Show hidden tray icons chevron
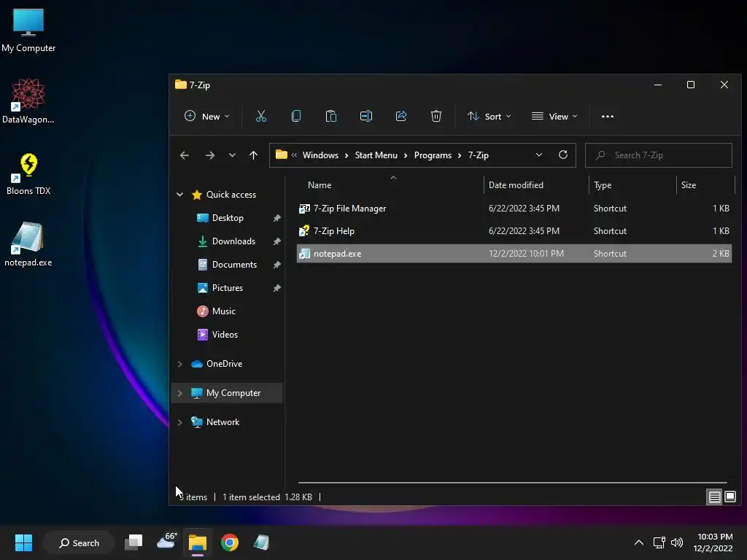This screenshot has height=560, width=747. pos(639,542)
